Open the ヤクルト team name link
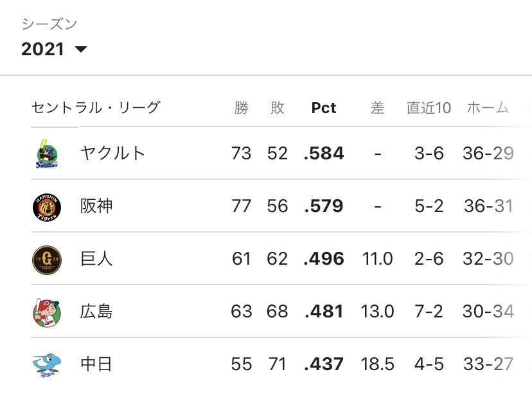532x408 pixels. [x=113, y=153]
